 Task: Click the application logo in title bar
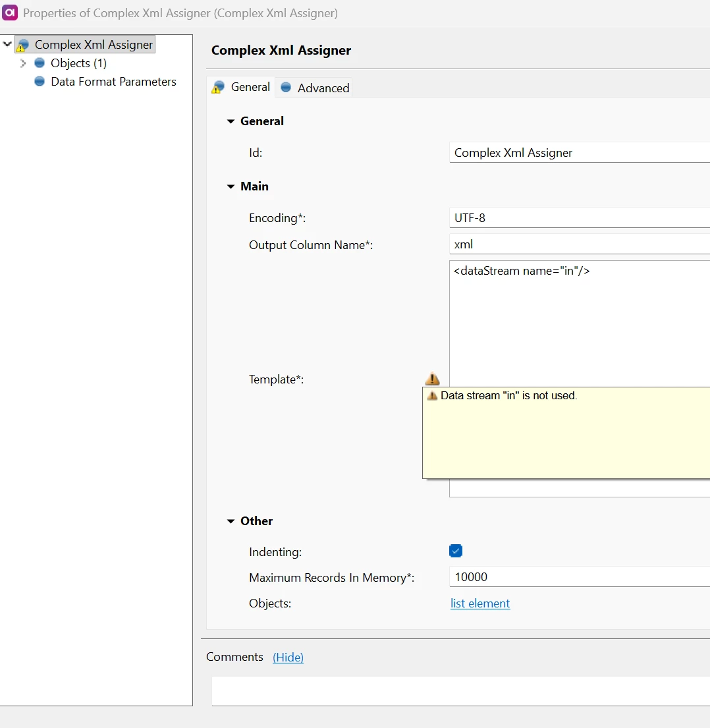tap(10, 13)
